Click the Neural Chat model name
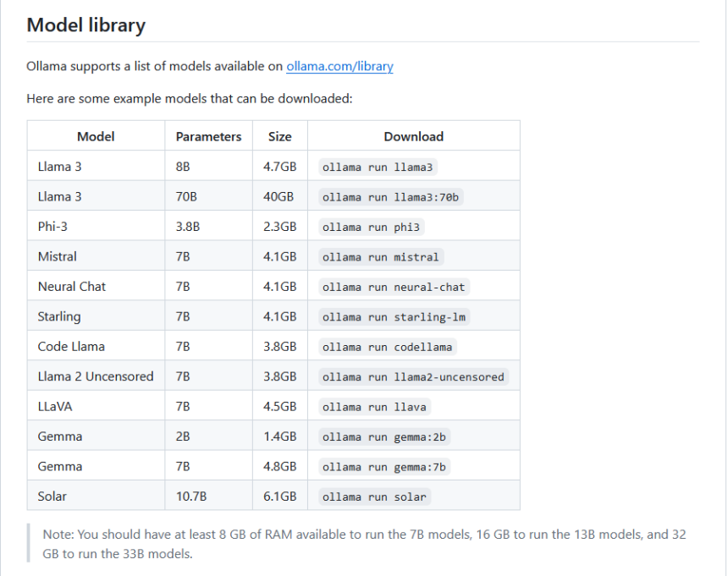This screenshot has width=728, height=576. point(71,287)
